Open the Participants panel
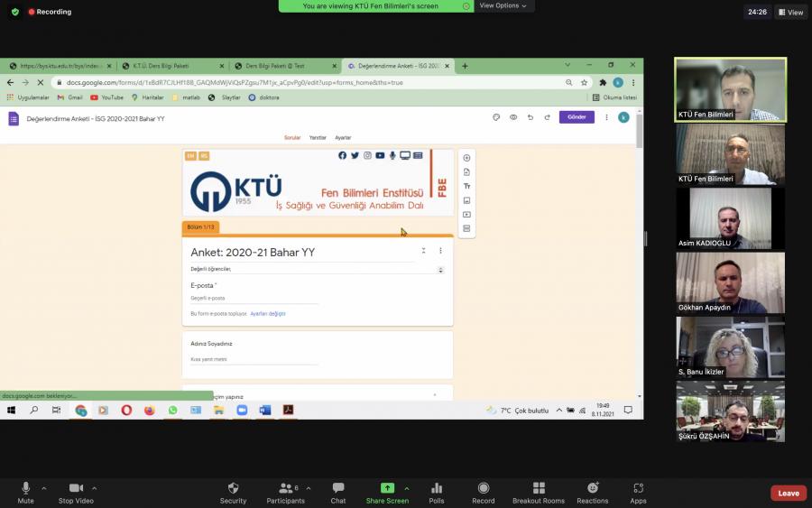The height and width of the screenshot is (508, 812). coord(285,493)
